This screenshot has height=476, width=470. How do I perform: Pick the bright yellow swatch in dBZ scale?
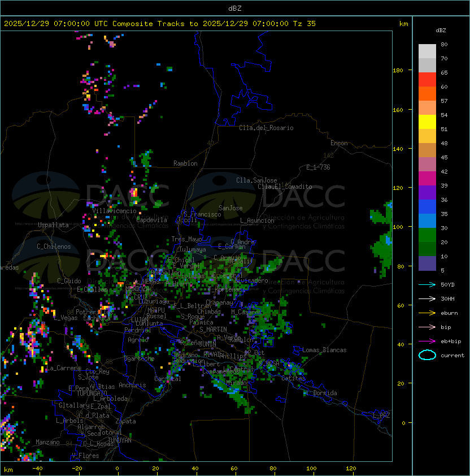(427, 122)
